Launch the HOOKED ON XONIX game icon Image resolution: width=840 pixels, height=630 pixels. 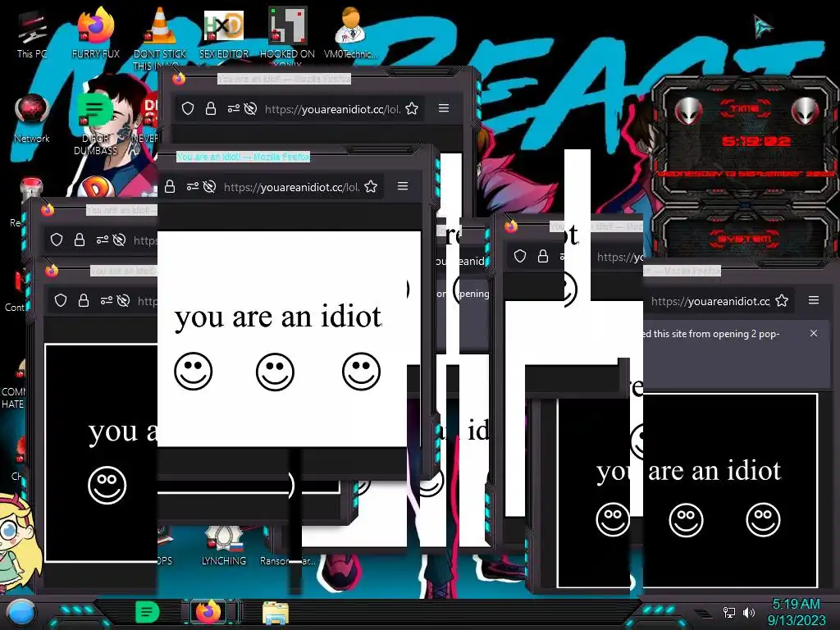point(287,34)
